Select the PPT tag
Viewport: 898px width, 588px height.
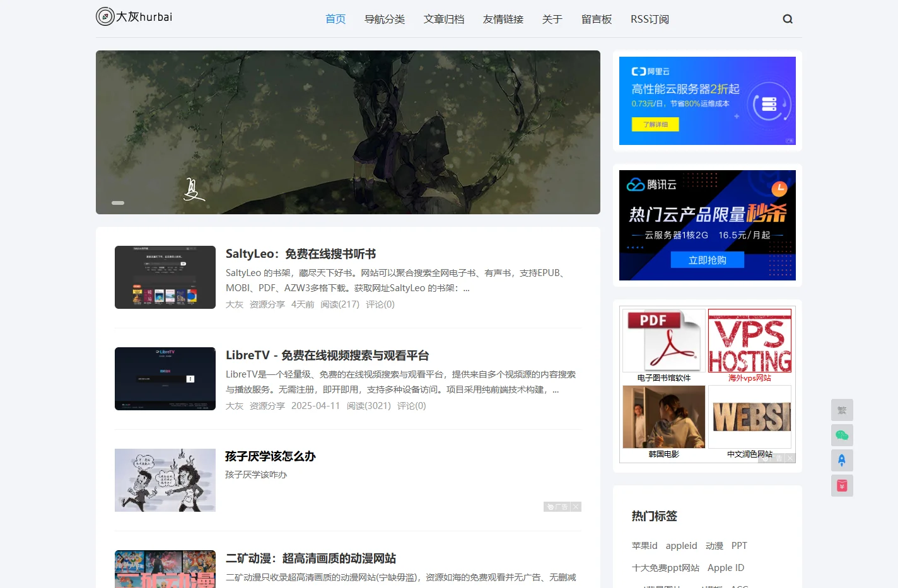tap(739, 546)
